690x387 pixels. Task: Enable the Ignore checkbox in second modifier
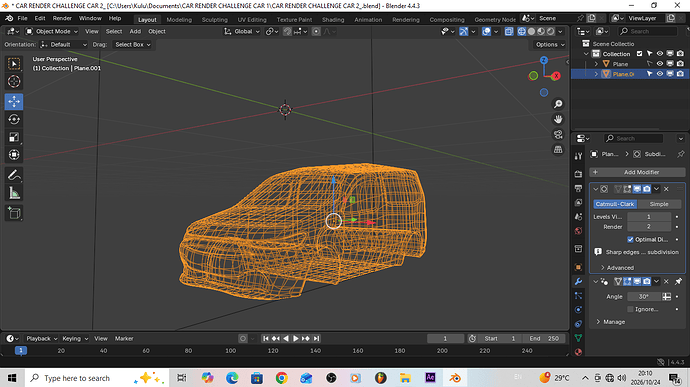[x=630, y=309]
